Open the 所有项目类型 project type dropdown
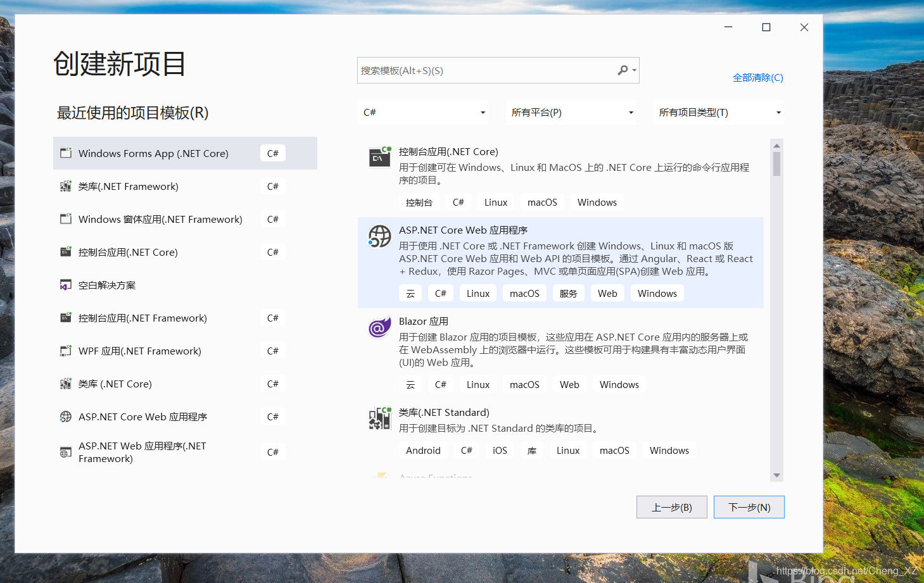Viewport: 924px width, 583px height. (x=718, y=112)
